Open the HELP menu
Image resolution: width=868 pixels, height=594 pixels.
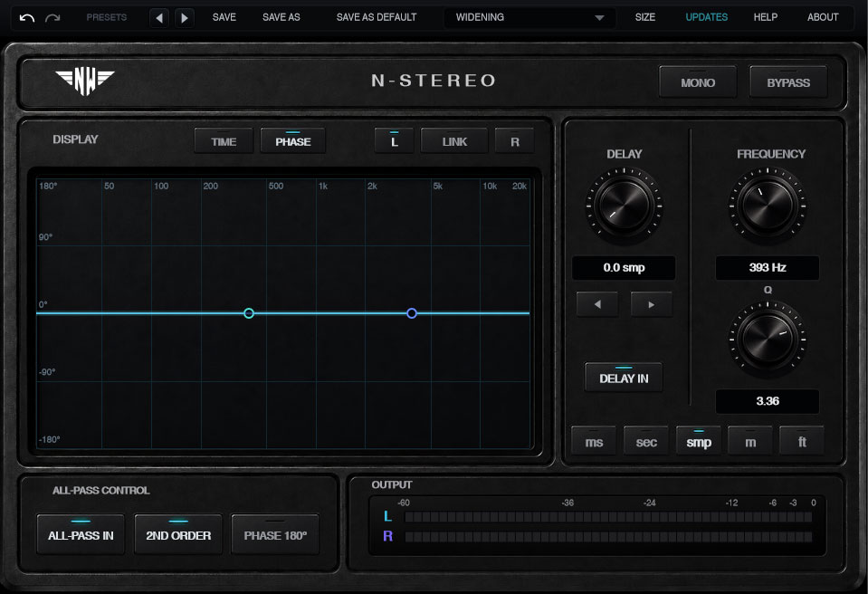[x=765, y=18]
